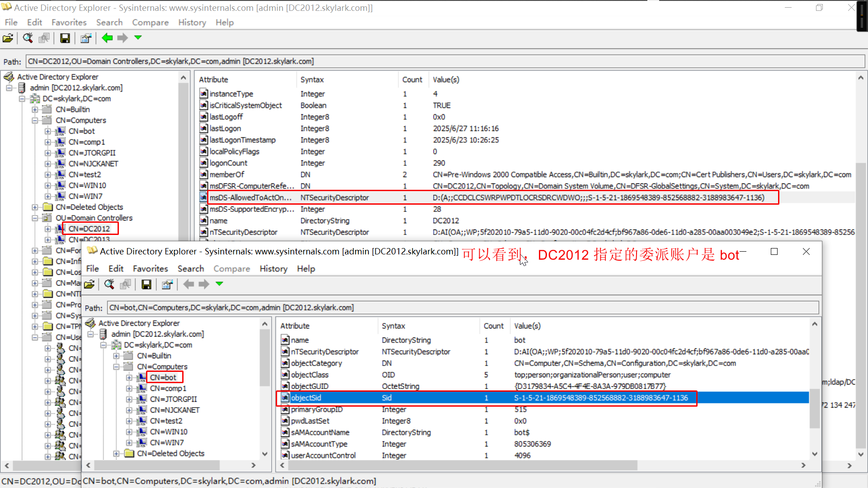Click the Properties icon in the bot window toolbar
This screenshot has width=868, height=488.
coord(167,284)
